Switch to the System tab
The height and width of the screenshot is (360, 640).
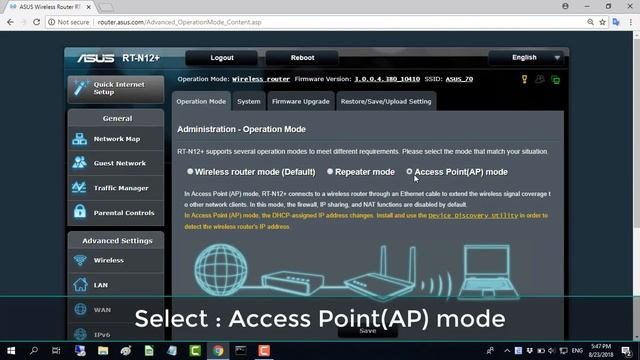tap(249, 101)
